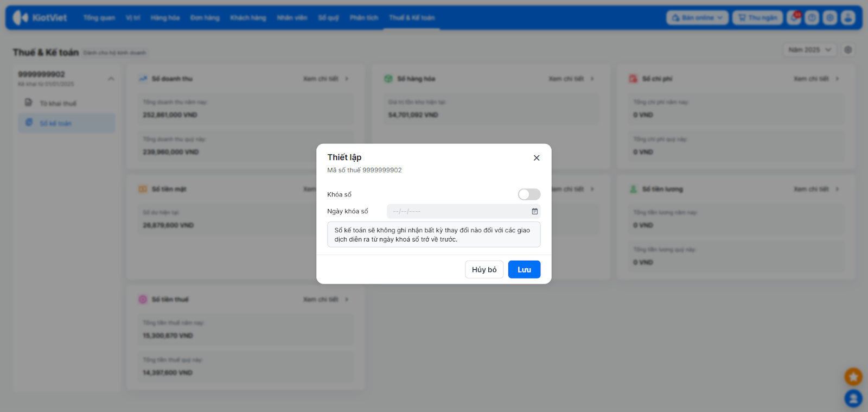Open the user account avatar menu
The height and width of the screenshot is (412, 868).
(x=848, y=18)
